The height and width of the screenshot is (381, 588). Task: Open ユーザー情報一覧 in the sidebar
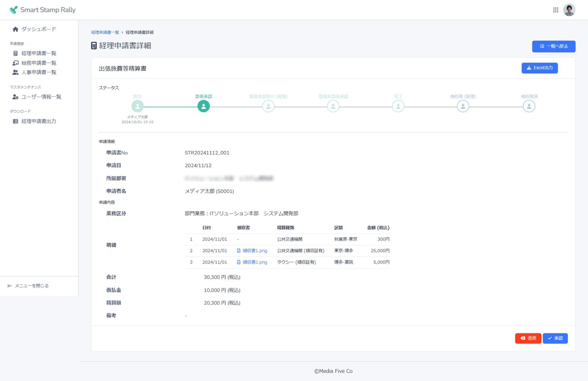click(x=41, y=97)
